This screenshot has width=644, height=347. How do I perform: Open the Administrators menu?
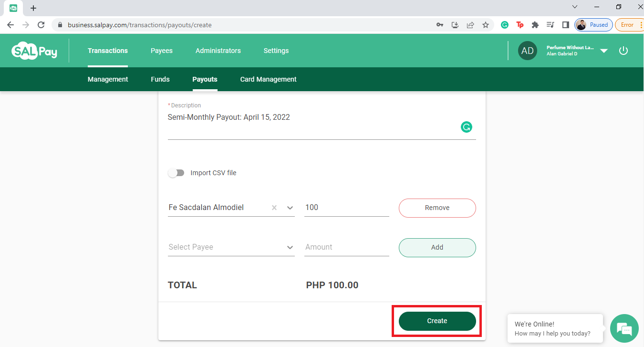(218, 51)
